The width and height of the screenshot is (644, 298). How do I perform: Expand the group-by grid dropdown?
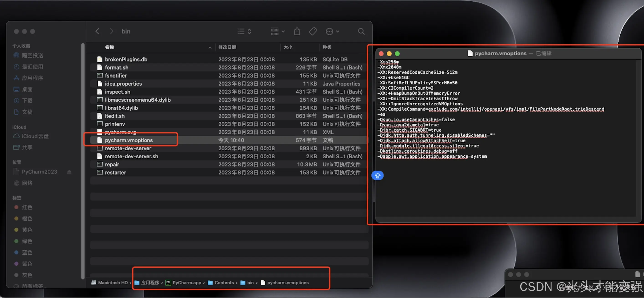tap(278, 31)
